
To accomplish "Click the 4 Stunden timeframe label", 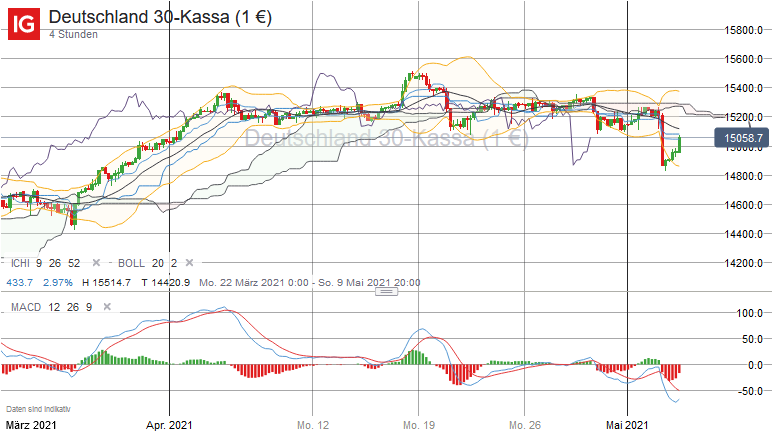I will point(73,34).
